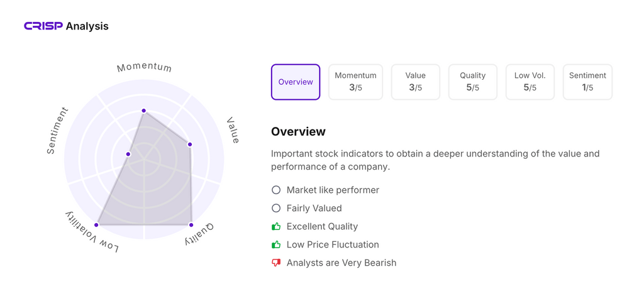This screenshot has width=644, height=294.
Task: Open the Momentum 3/5 tab
Action: click(x=355, y=82)
